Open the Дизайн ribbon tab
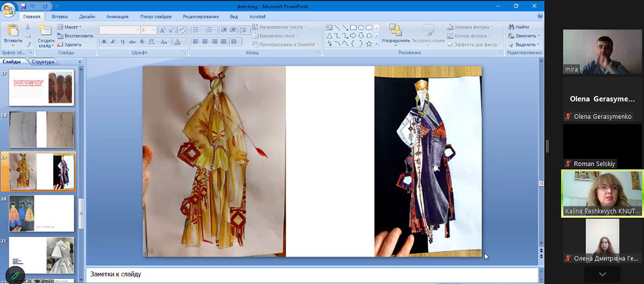The width and height of the screenshot is (644, 284). click(x=87, y=17)
